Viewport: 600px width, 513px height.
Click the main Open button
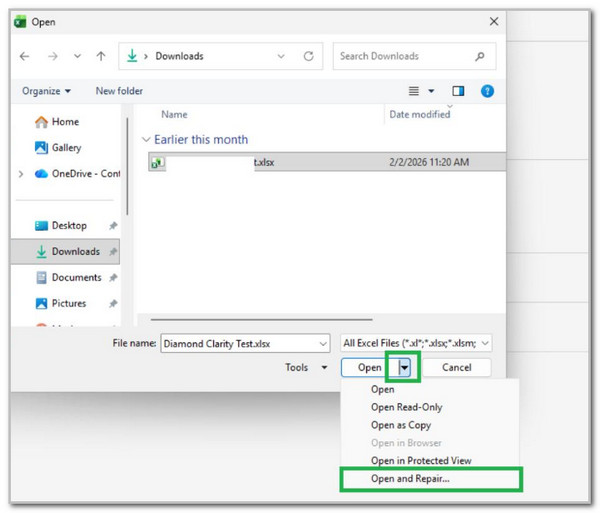tap(370, 368)
